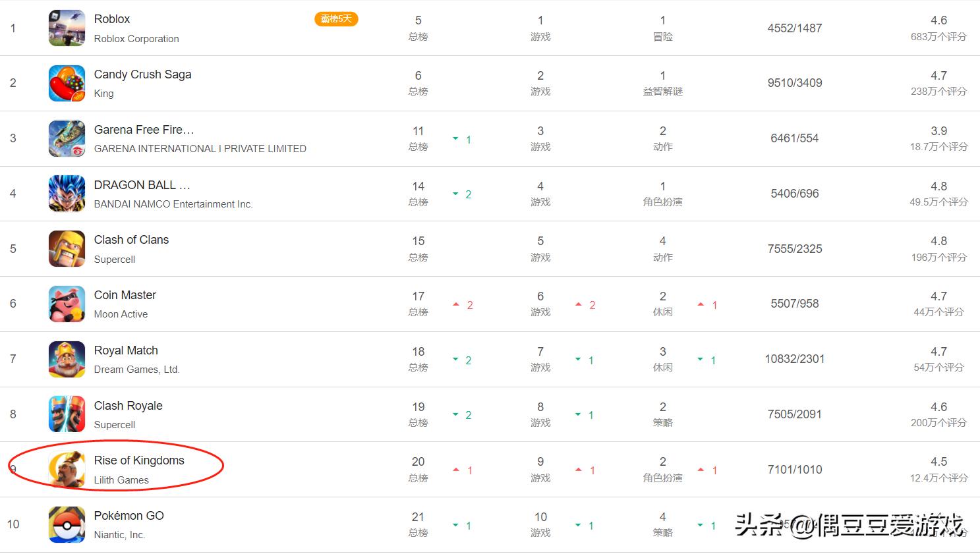
Task: Click the Candy Crush Saga title
Action: coord(143,74)
